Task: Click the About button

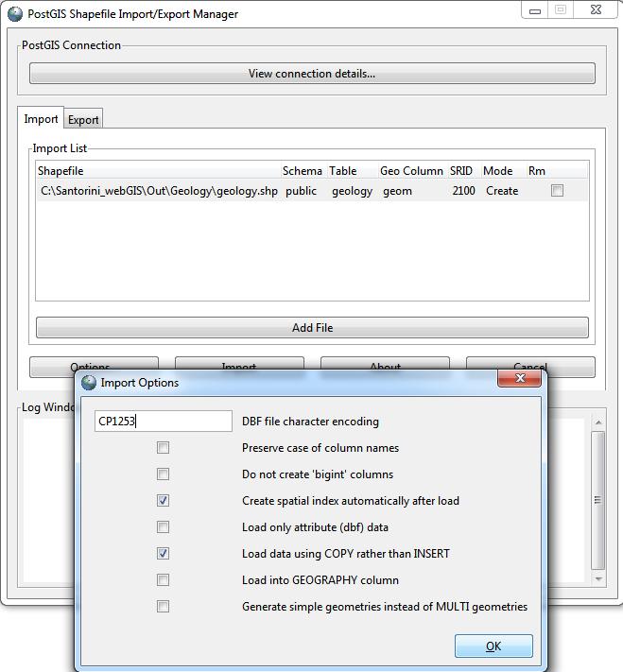Action: click(x=385, y=364)
